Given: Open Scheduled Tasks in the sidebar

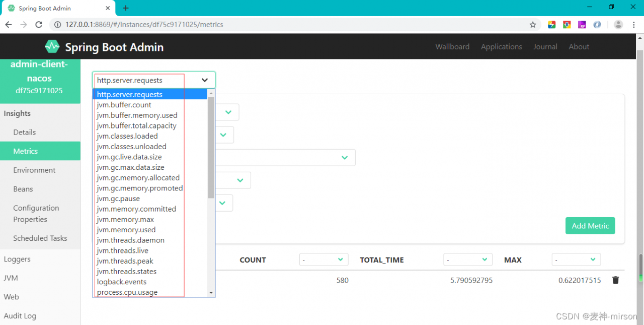Looking at the screenshot, I should click(x=40, y=238).
